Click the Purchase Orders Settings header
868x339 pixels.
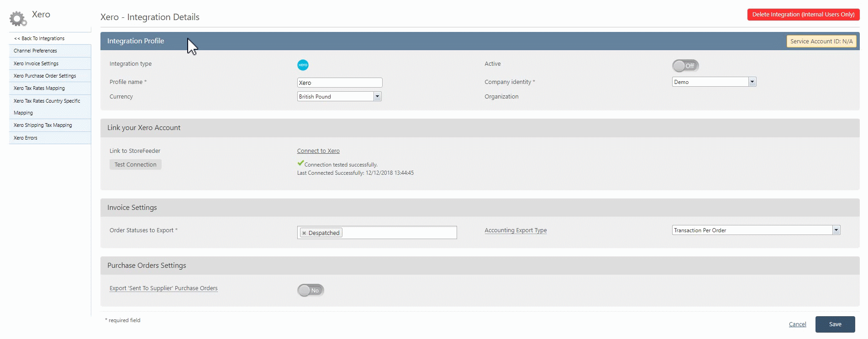pyautogui.click(x=480, y=266)
